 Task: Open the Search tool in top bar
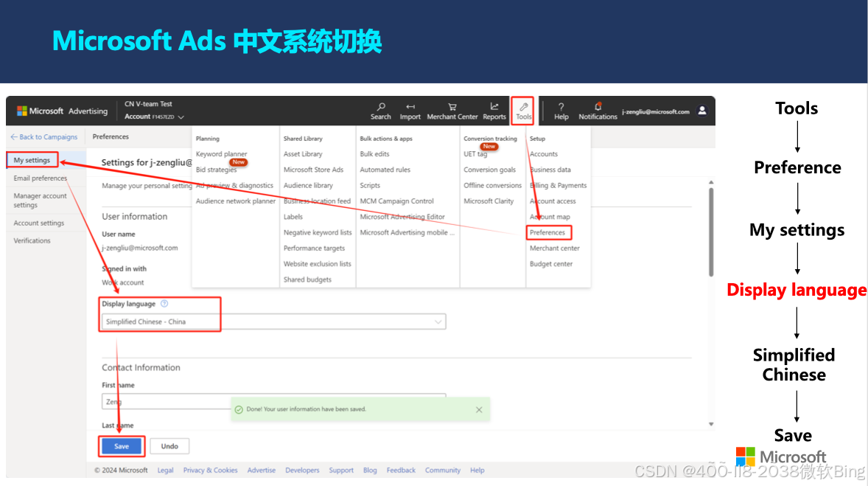point(380,111)
